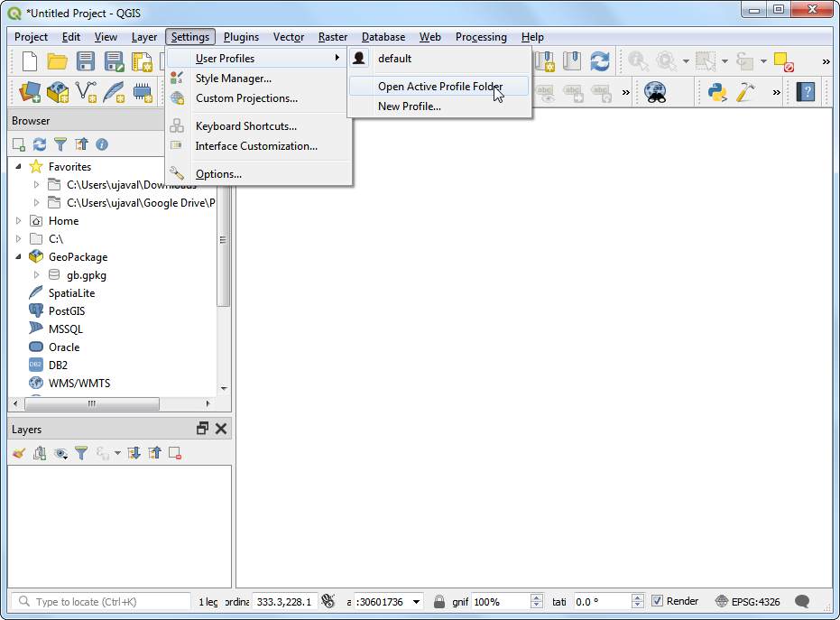Toggle the Render checkbox
The image size is (840, 620).
[x=658, y=601]
